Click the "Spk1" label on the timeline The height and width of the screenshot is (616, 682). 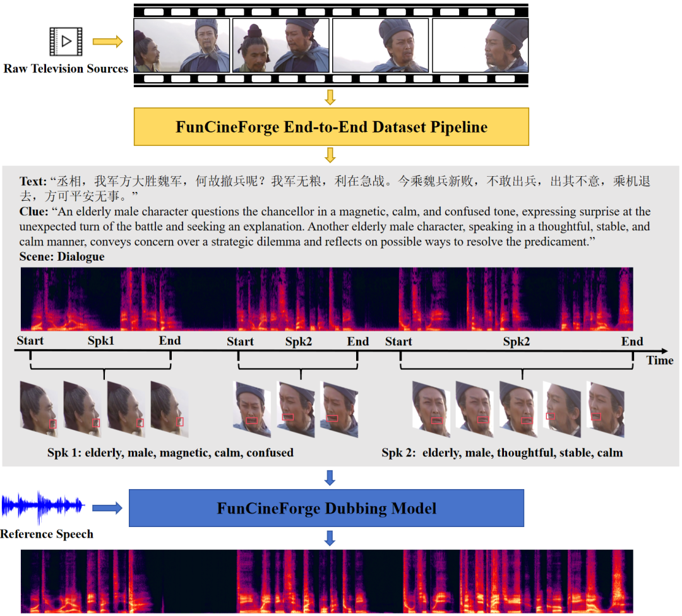(x=101, y=340)
